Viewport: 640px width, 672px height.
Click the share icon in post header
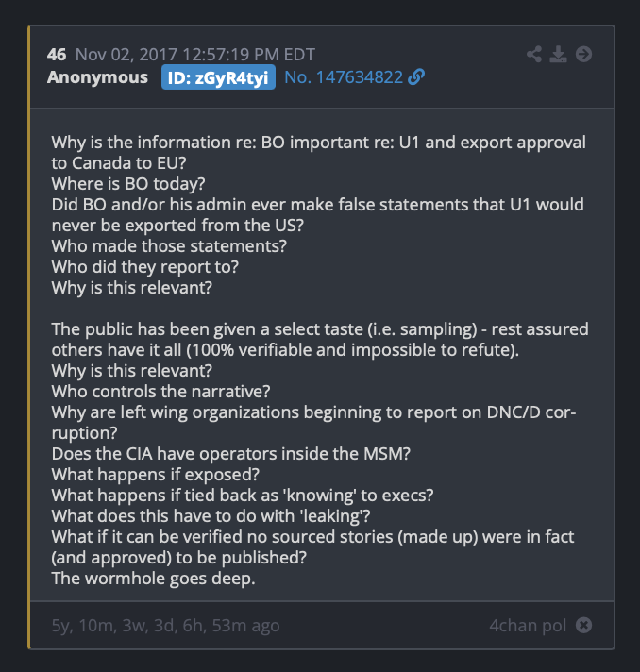534,55
